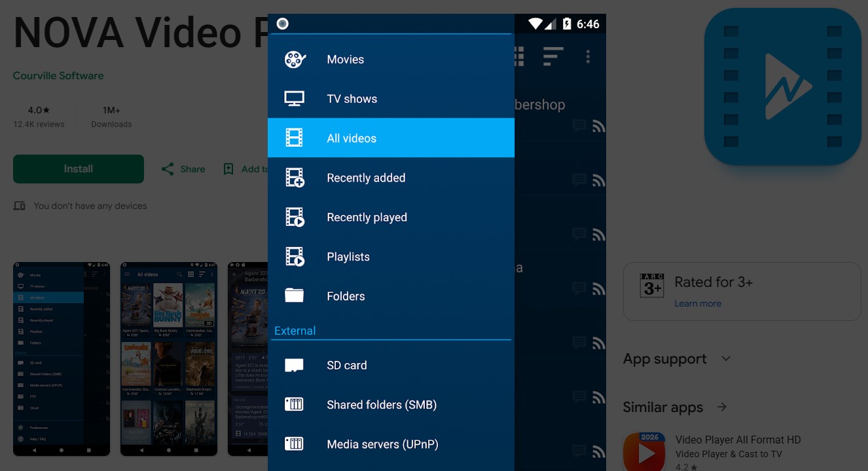Viewport: 868px width, 471px height.
Task: Click the Wi-Fi status bar icon
Action: 535,24
